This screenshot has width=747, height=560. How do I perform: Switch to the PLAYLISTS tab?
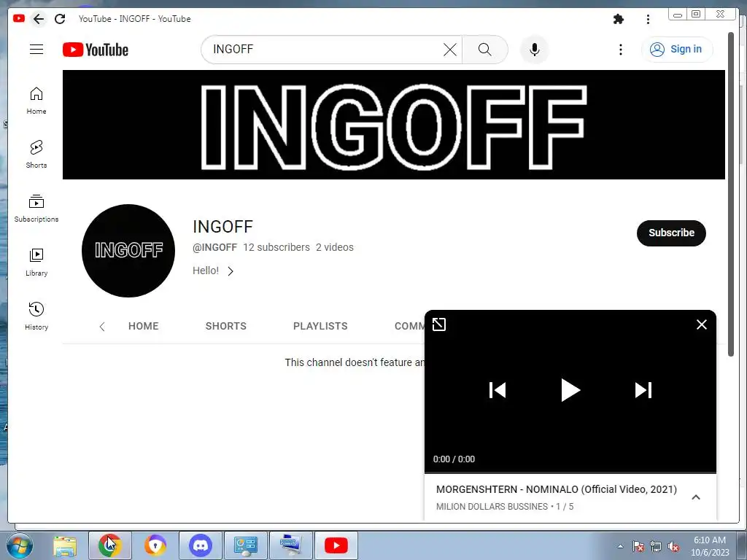(x=320, y=326)
